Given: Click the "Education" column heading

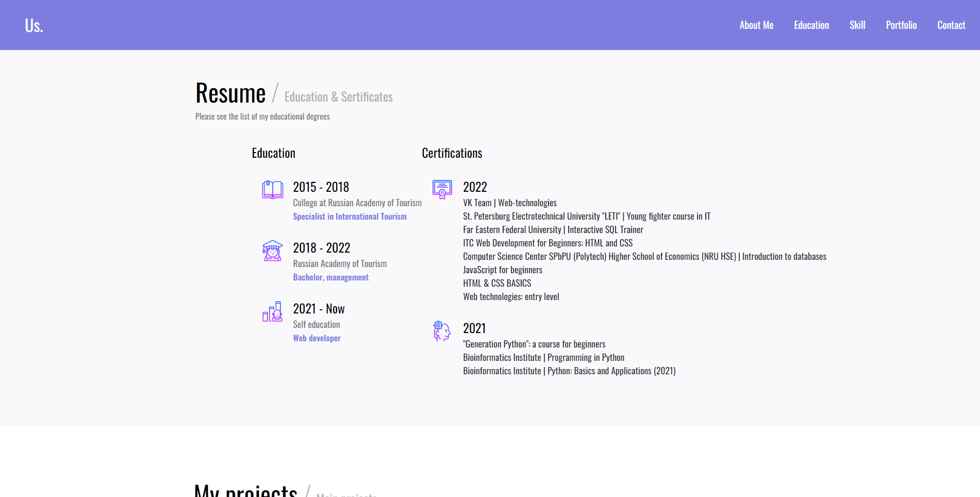Looking at the screenshot, I should 273,153.
